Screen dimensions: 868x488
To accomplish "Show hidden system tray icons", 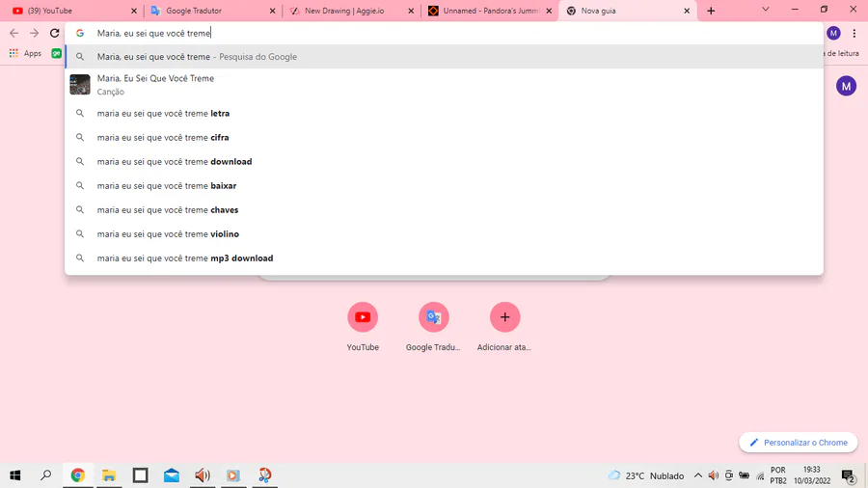I will coord(697,475).
